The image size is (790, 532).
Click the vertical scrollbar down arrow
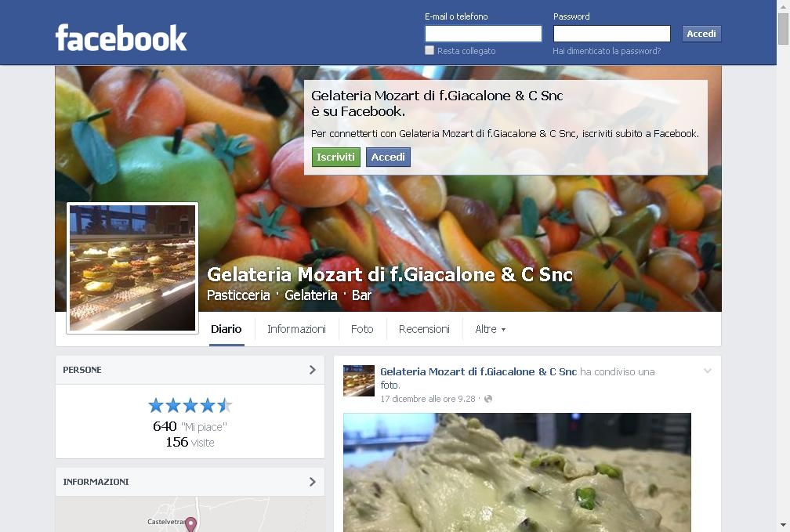coord(783,526)
